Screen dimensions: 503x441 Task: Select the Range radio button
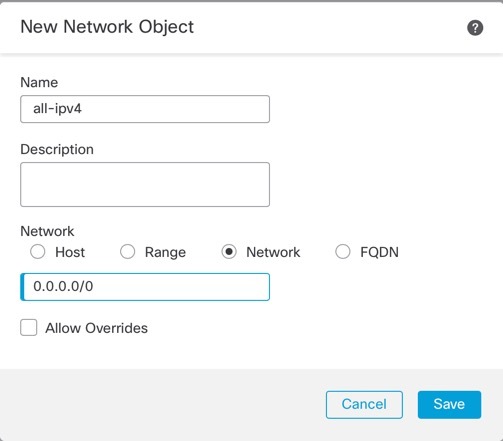(128, 252)
